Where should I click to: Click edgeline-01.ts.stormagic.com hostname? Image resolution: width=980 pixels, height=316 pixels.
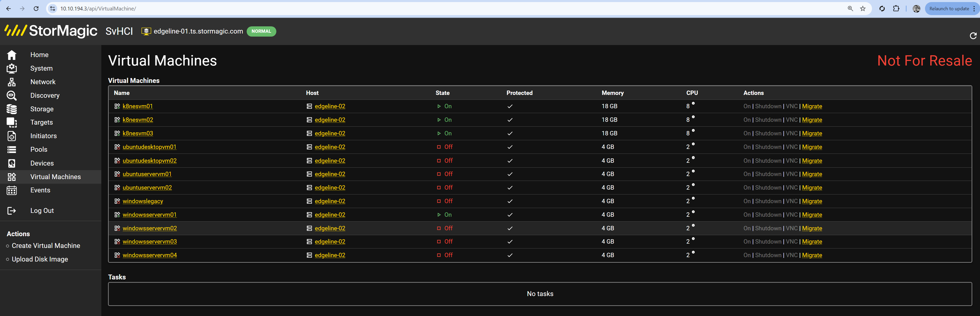[x=198, y=31]
